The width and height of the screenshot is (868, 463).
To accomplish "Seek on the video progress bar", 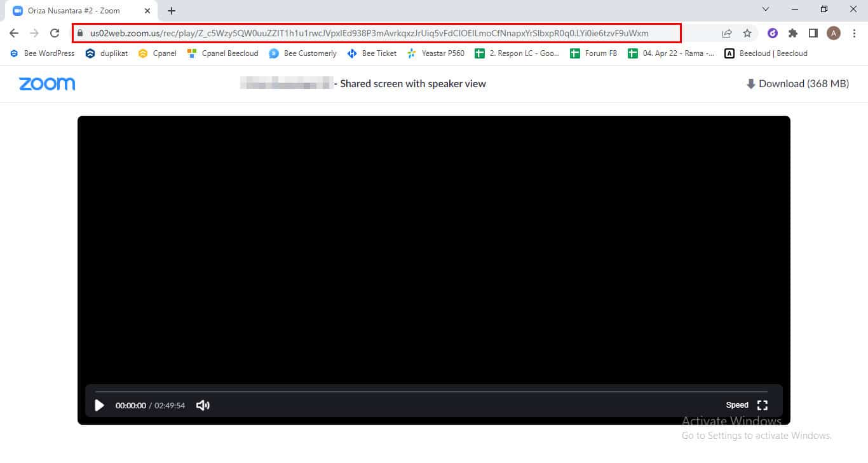I will click(431, 392).
